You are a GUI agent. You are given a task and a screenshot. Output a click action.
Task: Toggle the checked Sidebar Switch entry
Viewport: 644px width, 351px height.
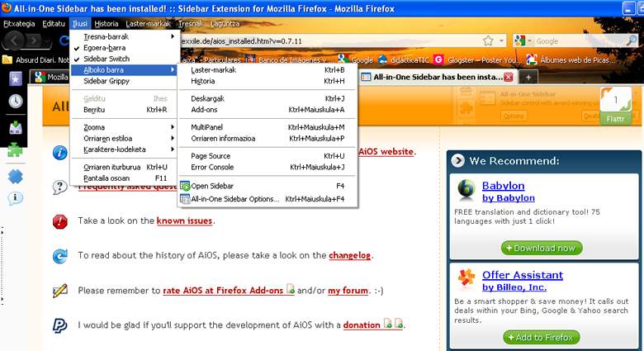(125, 59)
